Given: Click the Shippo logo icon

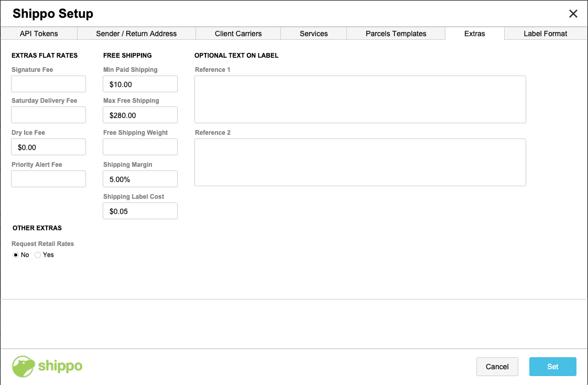Looking at the screenshot, I should point(24,366).
